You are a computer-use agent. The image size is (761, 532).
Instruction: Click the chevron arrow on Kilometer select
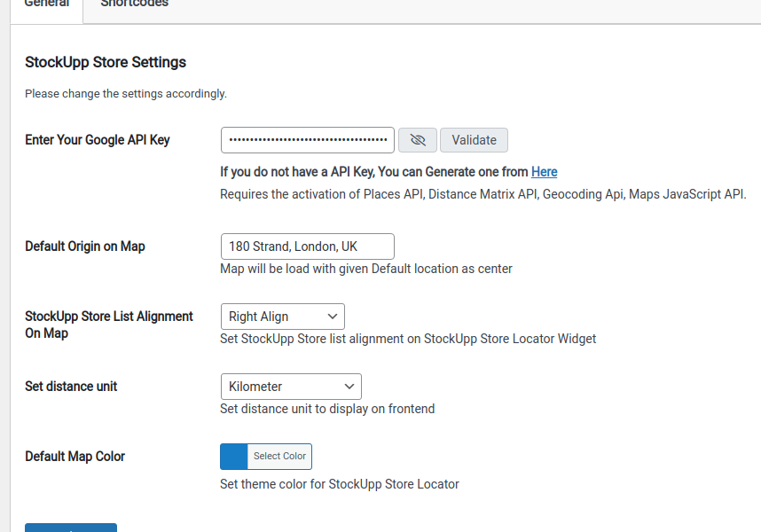click(349, 387)
